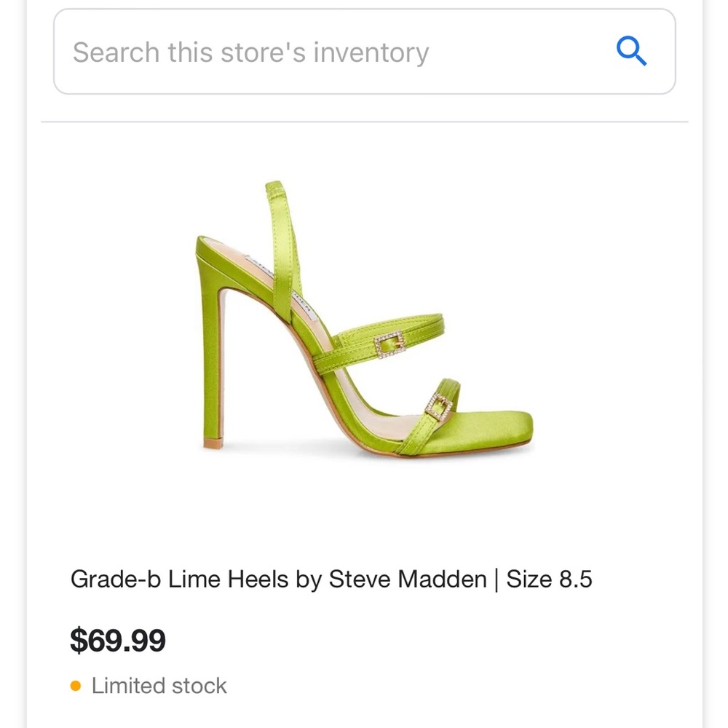Click the 'Limited stock' text
The height and width of the screenshot is (728, 728).
point(159,685)
